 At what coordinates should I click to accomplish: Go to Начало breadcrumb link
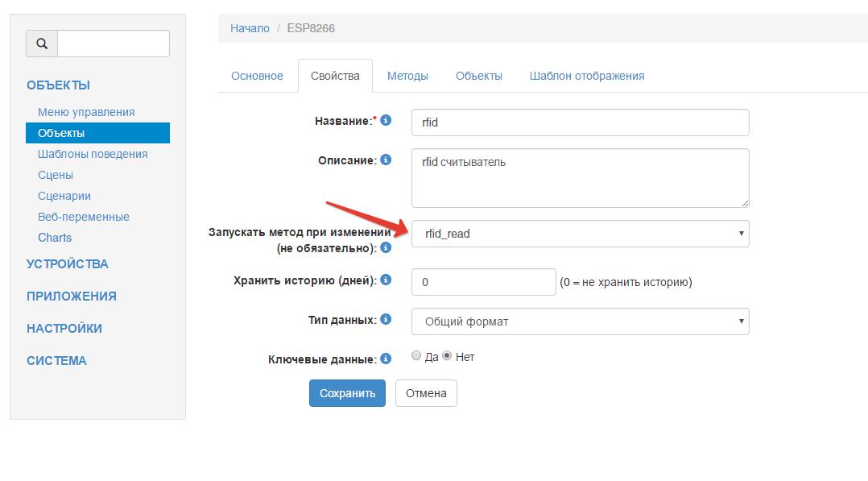pyautogui.click(x=250, y=28)
